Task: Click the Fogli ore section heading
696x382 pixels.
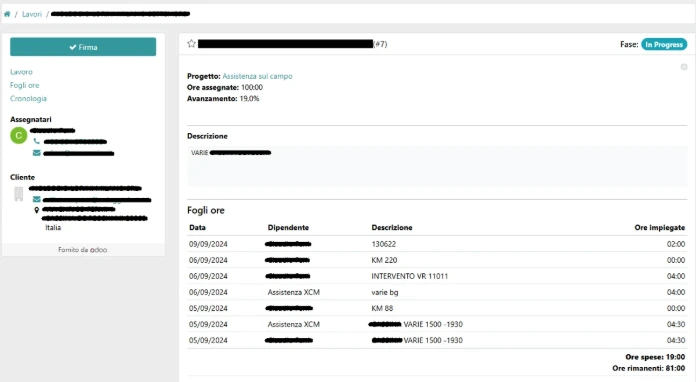Action: pos(206,210)
